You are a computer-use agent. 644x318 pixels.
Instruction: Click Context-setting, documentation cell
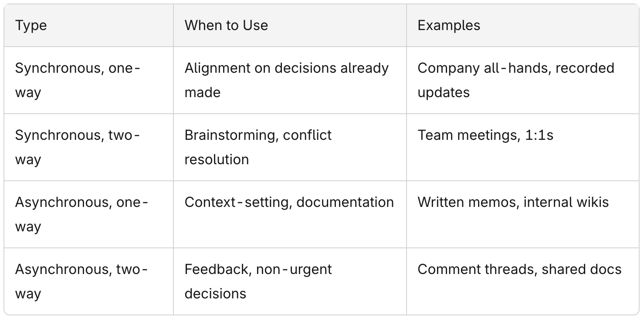click(290, 214)
